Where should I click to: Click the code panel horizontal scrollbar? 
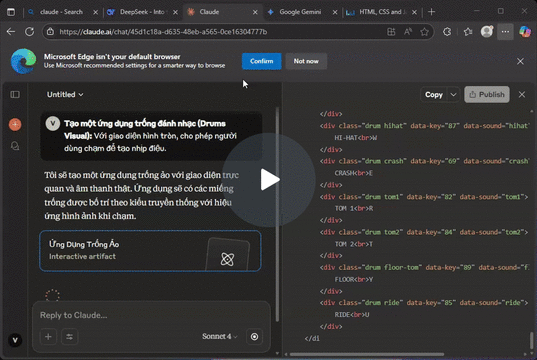coord(366,354)
